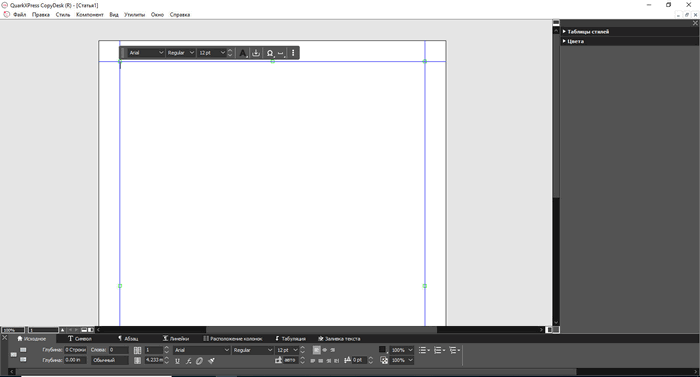Open Arial font dropdown in measurements palette
This screenshot has width=700, height=377.
202,350
